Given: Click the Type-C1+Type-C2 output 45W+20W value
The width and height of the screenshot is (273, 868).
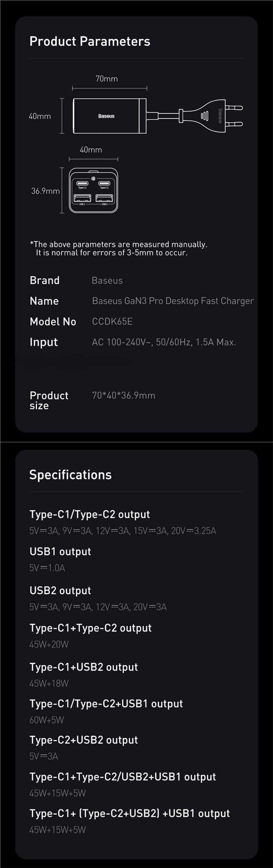Looking at the screenshot, I should point(49,644).
